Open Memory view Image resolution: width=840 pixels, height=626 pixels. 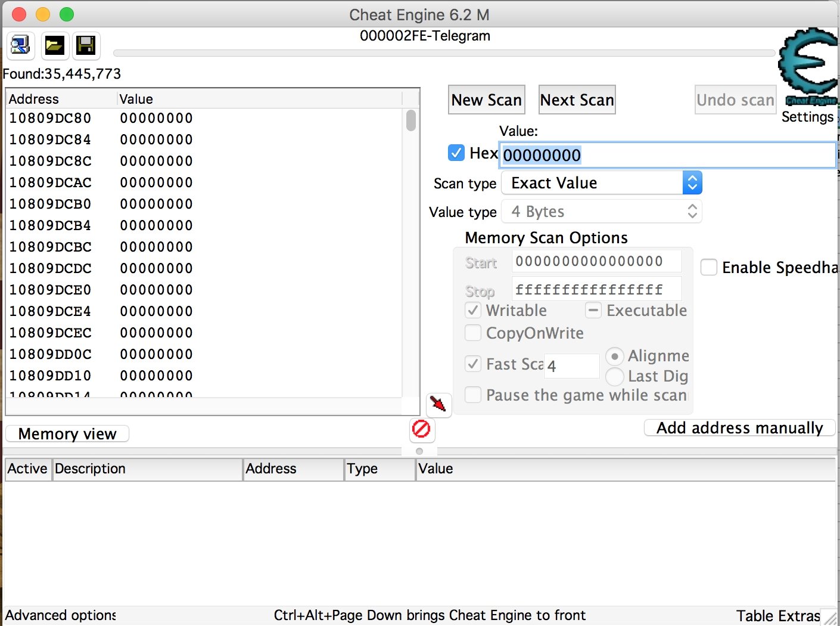tap(67, 433)
